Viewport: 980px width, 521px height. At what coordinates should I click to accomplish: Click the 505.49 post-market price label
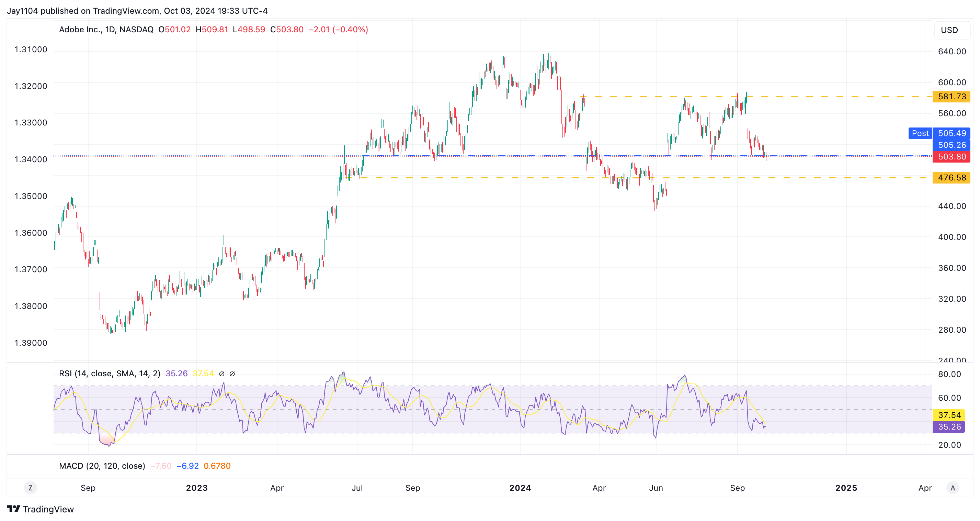point(951,133)
